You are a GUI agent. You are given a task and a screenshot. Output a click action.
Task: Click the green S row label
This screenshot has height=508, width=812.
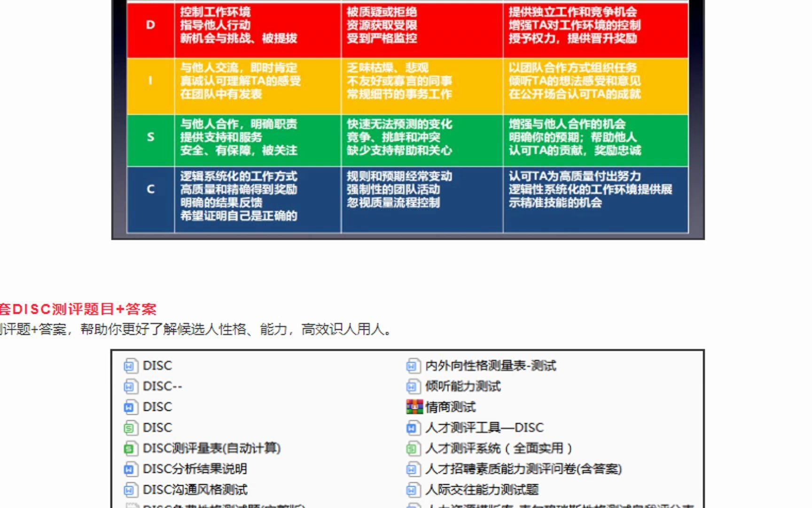pos(150,137)
